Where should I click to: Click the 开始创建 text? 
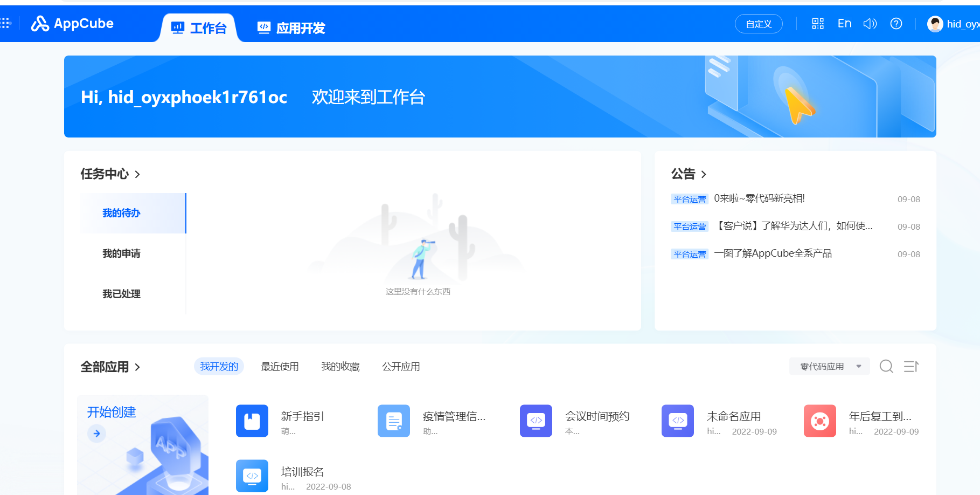pyautogui.click(x=112, y=412)
